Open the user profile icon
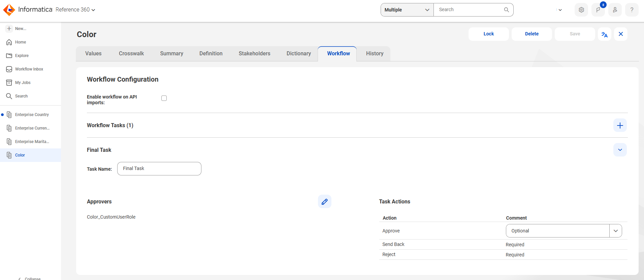644x280 pixels. pos(615,10)
